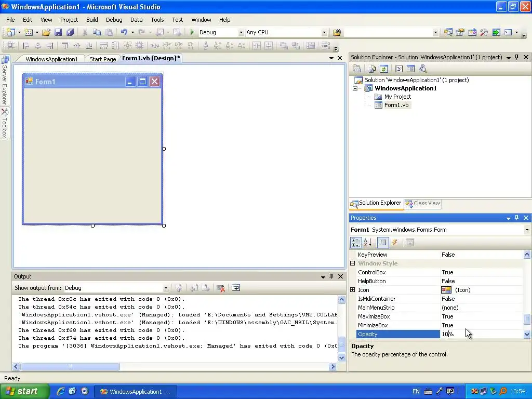The image size is (532, 399).
Task: Toggle auto-hide pin on Solution Explorer
Action: pos(517,57)
